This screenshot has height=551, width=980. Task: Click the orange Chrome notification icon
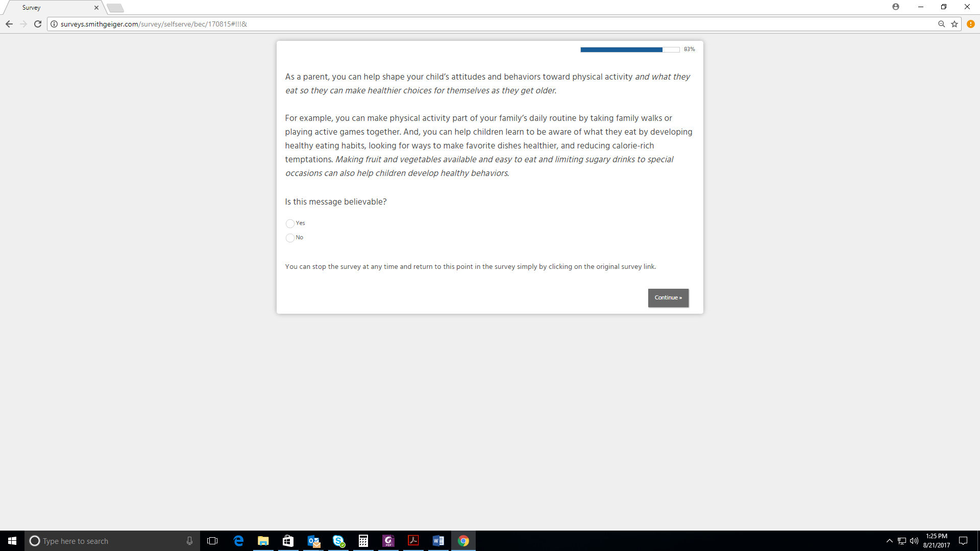pyautogui.click(x=971, y=24)
